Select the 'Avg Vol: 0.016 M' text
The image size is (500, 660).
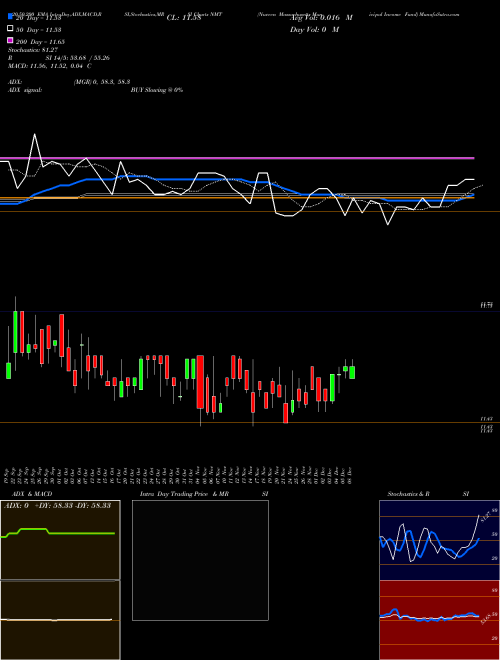(x=321, y=18)
